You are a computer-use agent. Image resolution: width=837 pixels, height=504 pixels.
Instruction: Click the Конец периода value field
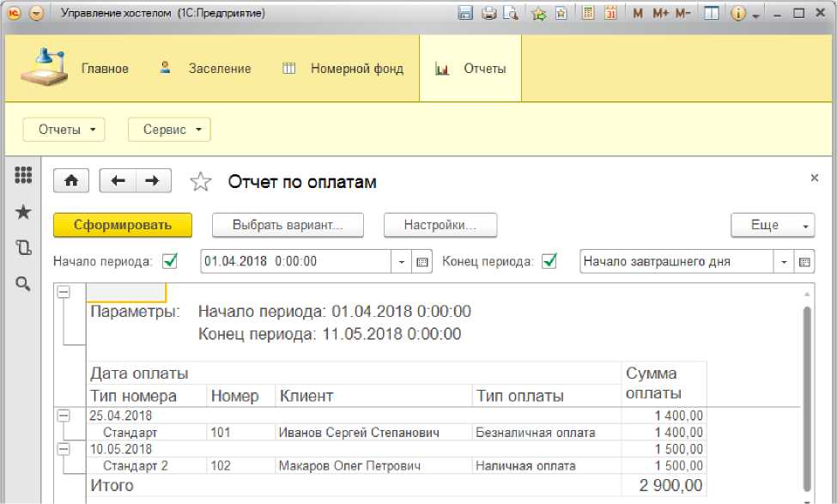(x=676, y=262)
